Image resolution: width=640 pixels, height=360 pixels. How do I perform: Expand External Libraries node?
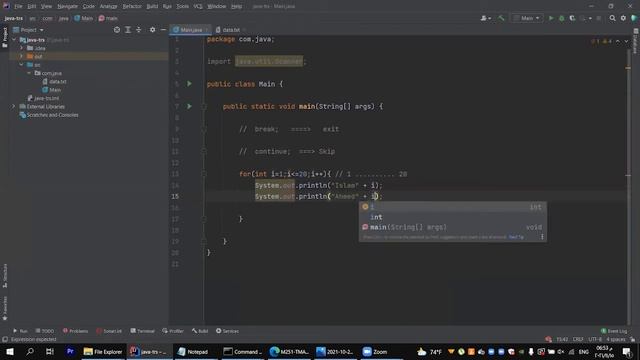13,107
